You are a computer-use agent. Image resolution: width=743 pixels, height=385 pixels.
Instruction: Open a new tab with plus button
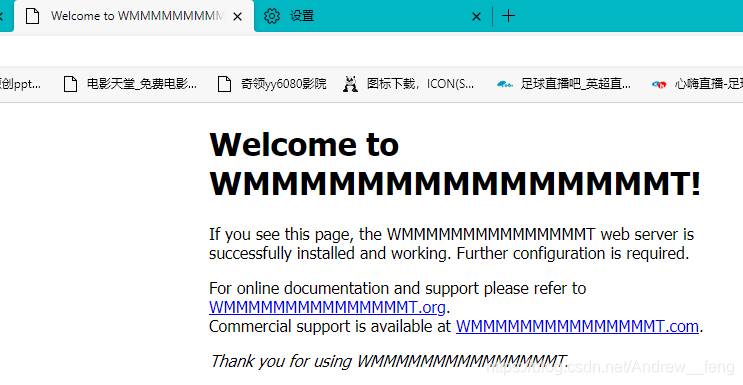click(x=508, y=16)
